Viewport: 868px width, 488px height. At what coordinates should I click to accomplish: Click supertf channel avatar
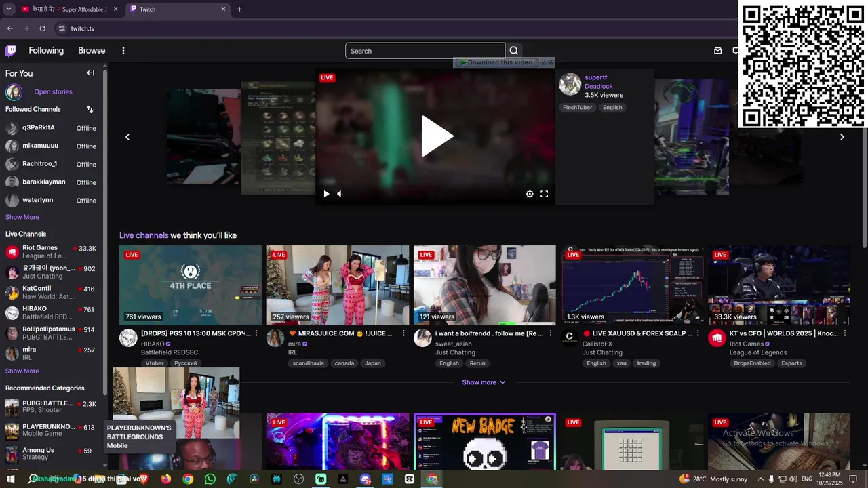570,84
